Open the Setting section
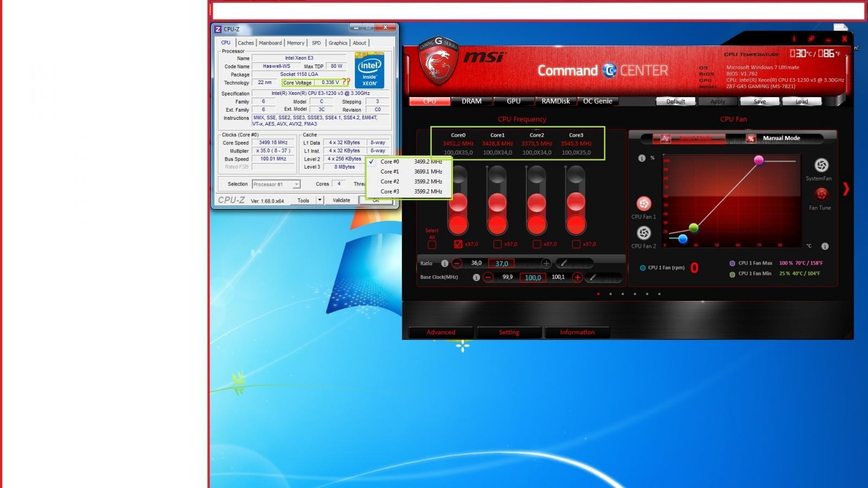The width and height of the screenshot is (868, 488). (x=509, y=332)
